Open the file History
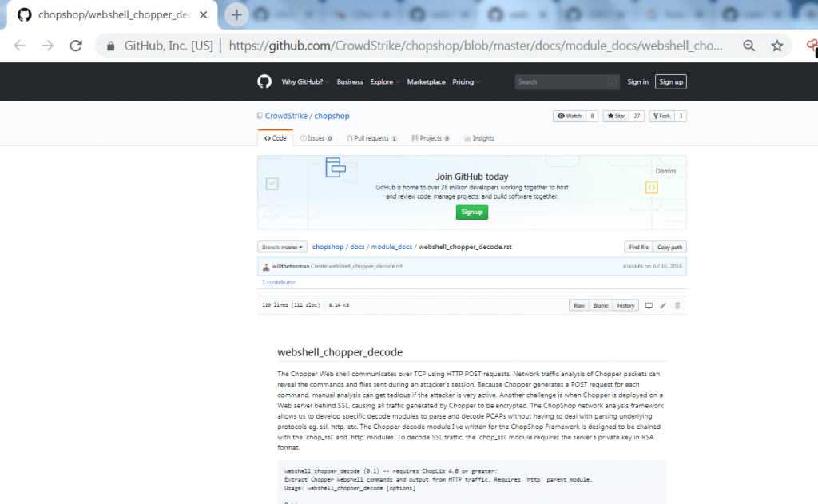 coord(625,305)
